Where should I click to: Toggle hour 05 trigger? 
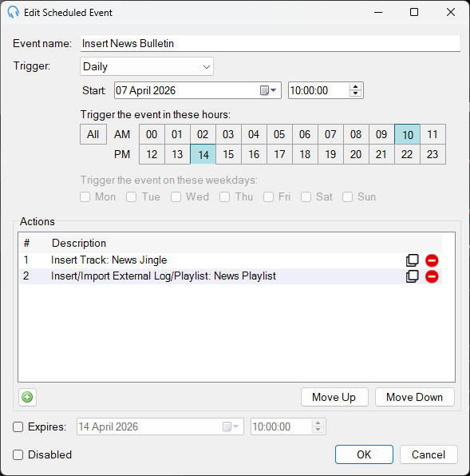pos(279,134)
